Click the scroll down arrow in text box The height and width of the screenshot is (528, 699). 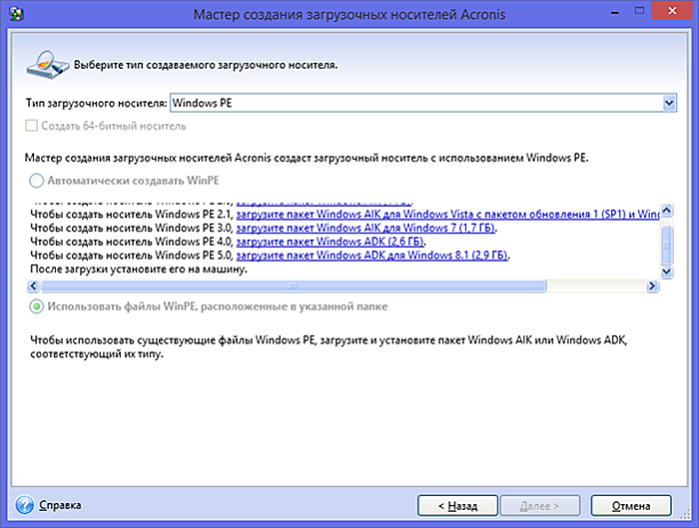point(666,272)
